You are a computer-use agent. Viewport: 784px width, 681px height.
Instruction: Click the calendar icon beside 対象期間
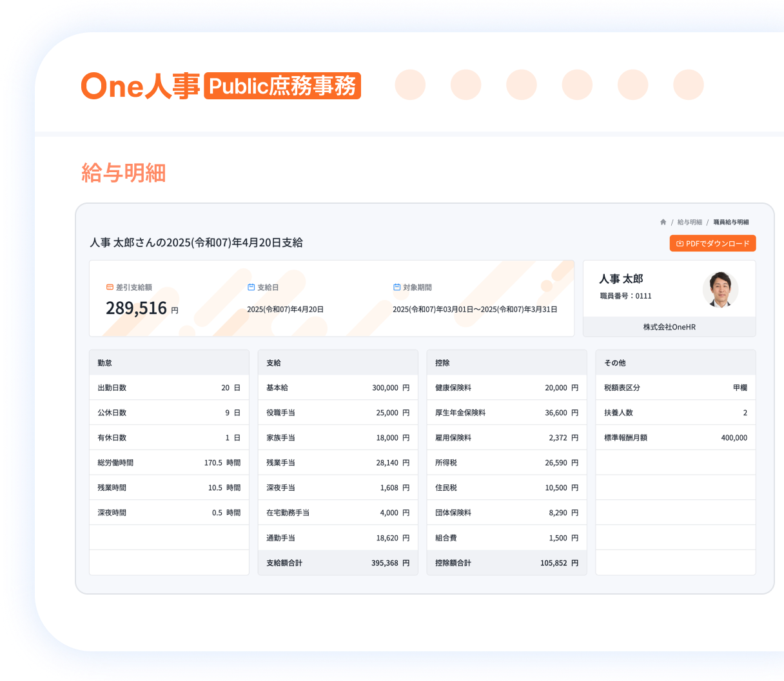point(397,287)
